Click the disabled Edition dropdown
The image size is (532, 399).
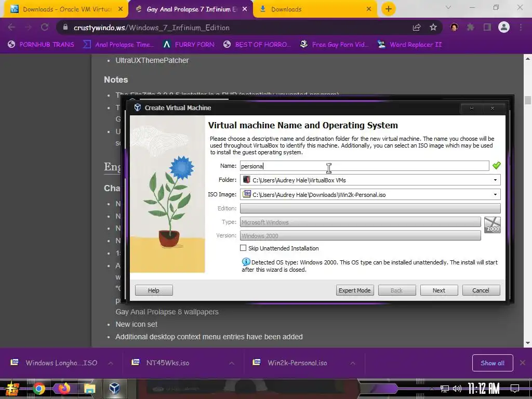tap(370, 208)
